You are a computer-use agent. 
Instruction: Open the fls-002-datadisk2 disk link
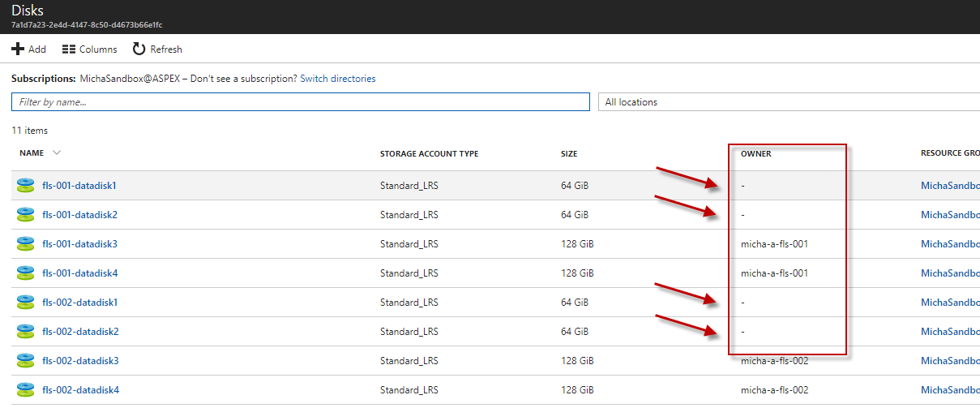tap(79, 332)
